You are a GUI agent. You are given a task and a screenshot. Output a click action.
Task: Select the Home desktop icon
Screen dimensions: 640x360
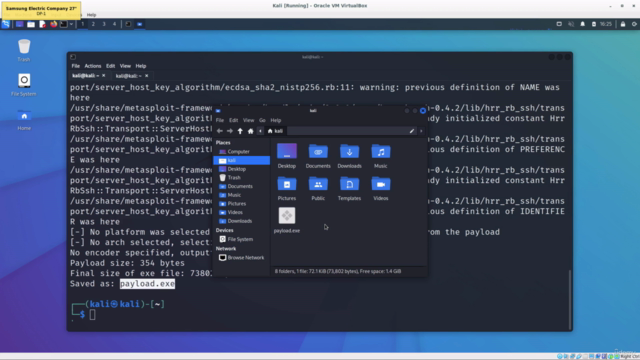(x=24, y=120)
